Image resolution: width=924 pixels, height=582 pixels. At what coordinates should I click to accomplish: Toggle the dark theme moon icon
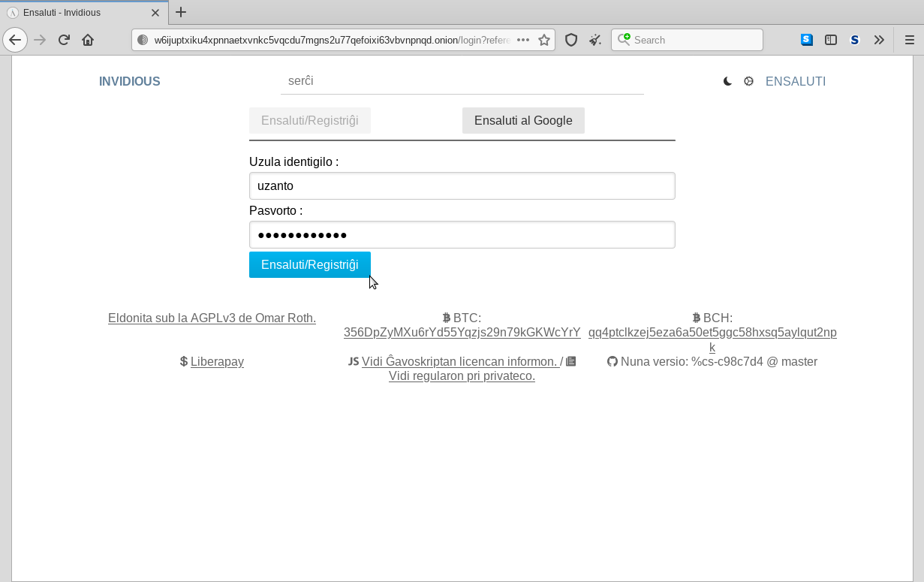click(x=727, y=81)
